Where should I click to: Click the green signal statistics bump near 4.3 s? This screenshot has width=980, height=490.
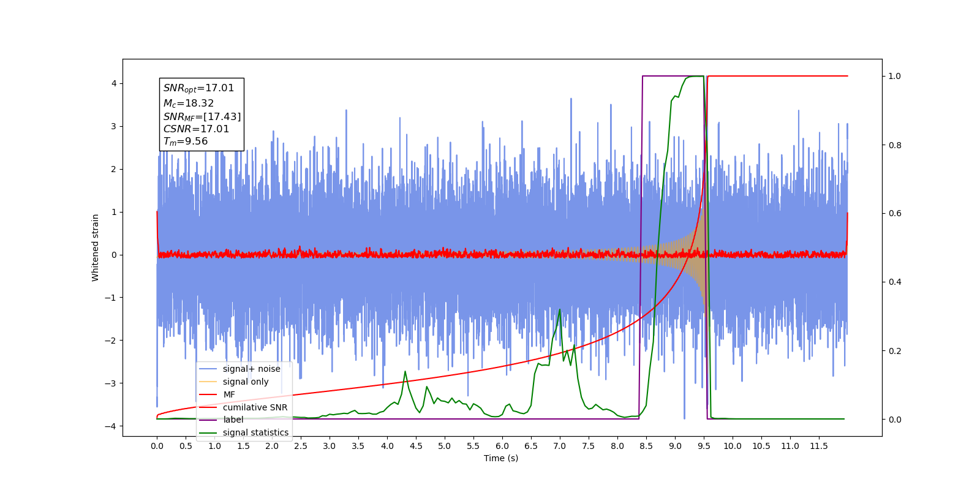click(x=405, y=372)
